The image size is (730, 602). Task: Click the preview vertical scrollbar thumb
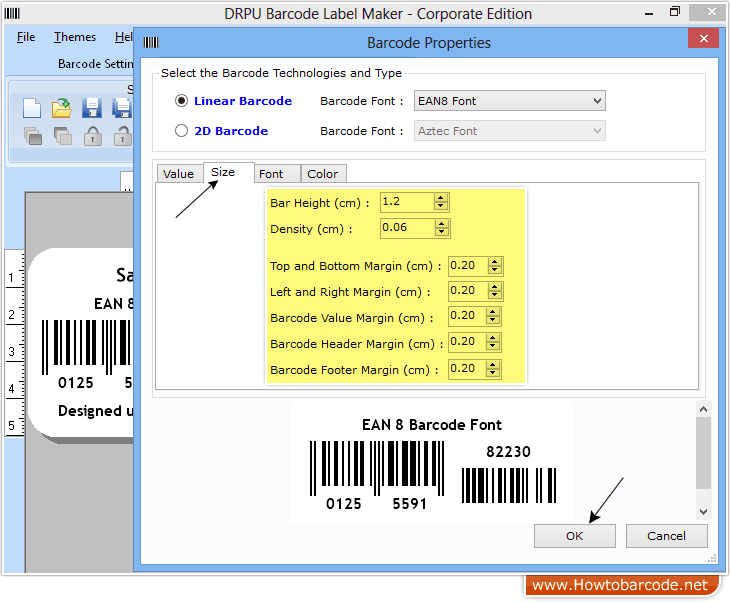pyautogui.click(x=703, y=453)
